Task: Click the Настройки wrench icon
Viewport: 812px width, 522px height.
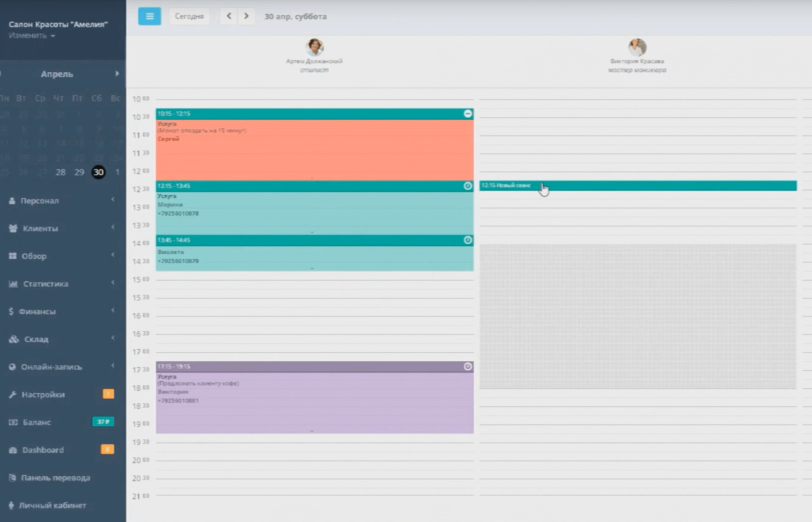Action: 13,395
